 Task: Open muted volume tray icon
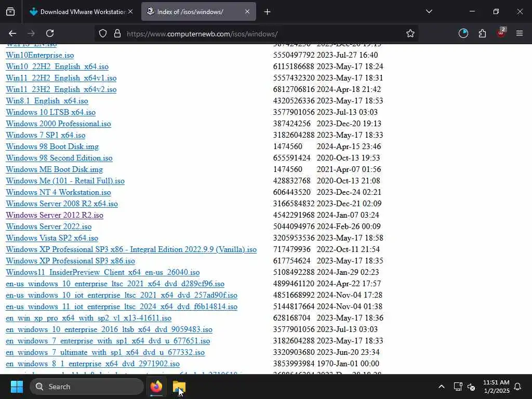(471, 387)
